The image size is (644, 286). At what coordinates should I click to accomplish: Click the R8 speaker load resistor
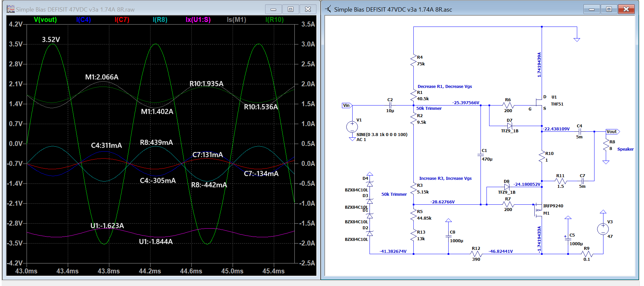[x=606, y=145]
